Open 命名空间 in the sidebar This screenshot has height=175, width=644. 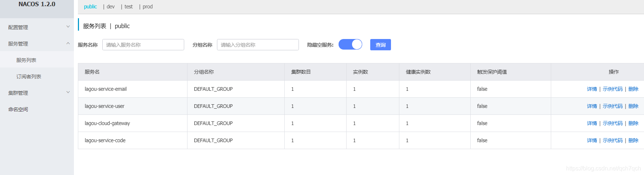[x=18, y=109]
